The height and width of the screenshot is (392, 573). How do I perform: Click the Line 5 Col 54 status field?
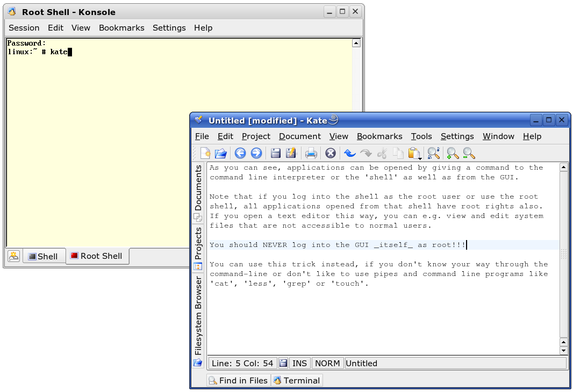point(242,363)
